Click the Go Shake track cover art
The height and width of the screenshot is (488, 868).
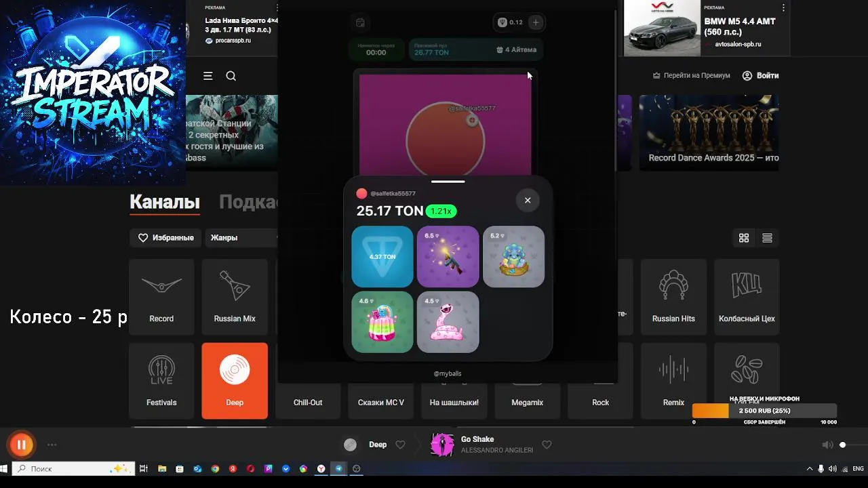tap(442, 445)
